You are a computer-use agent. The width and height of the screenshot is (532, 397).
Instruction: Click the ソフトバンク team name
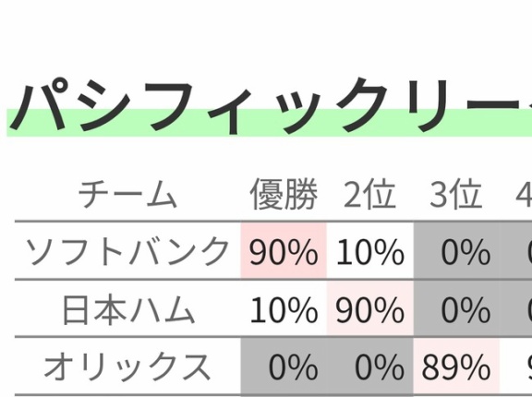click(x=127, y=251)
